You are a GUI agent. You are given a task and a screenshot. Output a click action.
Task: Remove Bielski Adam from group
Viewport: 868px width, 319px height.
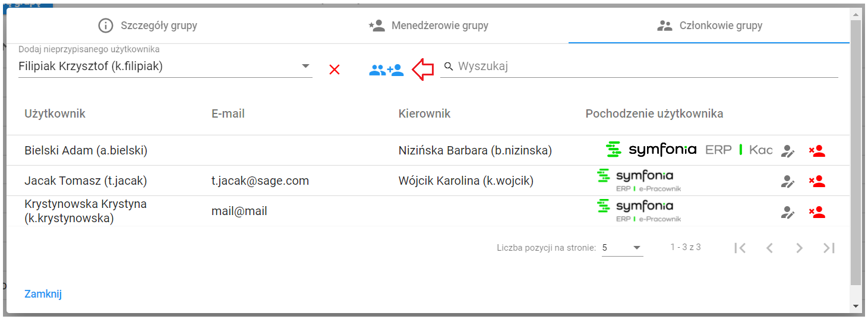click(818, 151)
